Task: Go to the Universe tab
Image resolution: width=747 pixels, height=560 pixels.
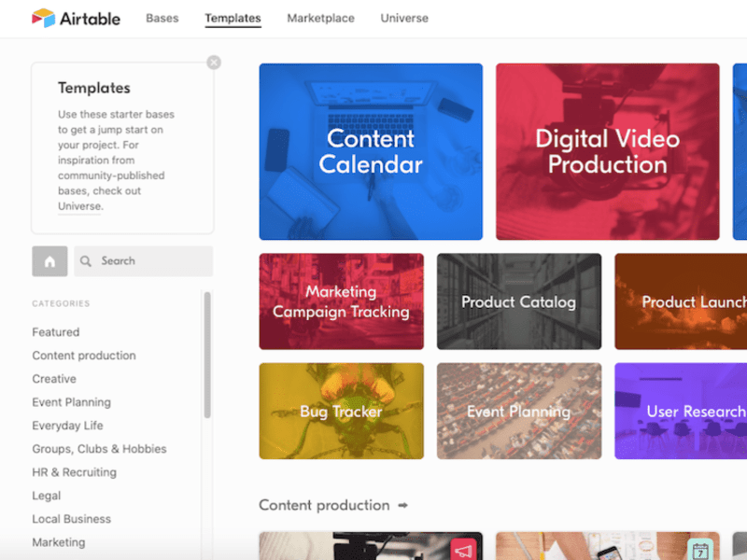Action: pos(404,18)
